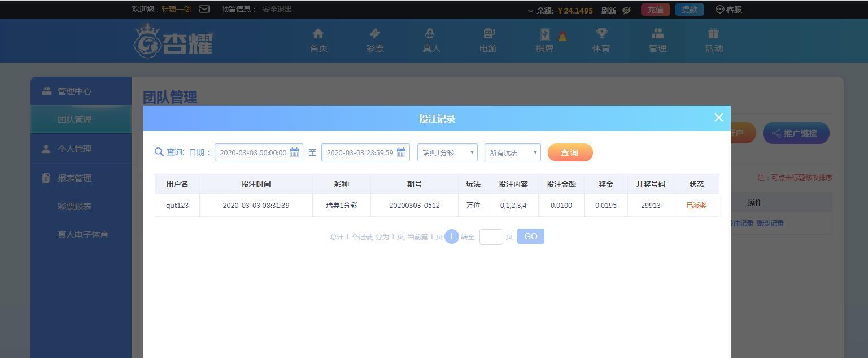This screenshot has width=868, height=358.
Task: Open the start date calendar icon
Action: tap(295, 152)
